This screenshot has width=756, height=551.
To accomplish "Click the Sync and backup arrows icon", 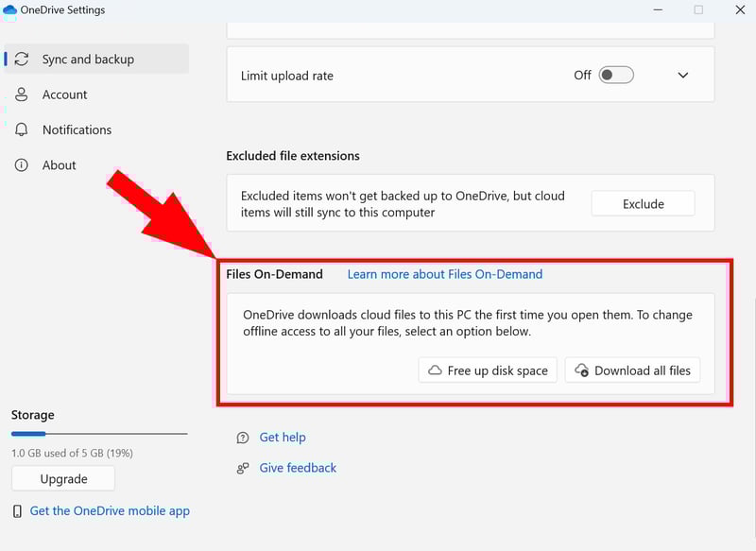I will (x=22, y=59).
